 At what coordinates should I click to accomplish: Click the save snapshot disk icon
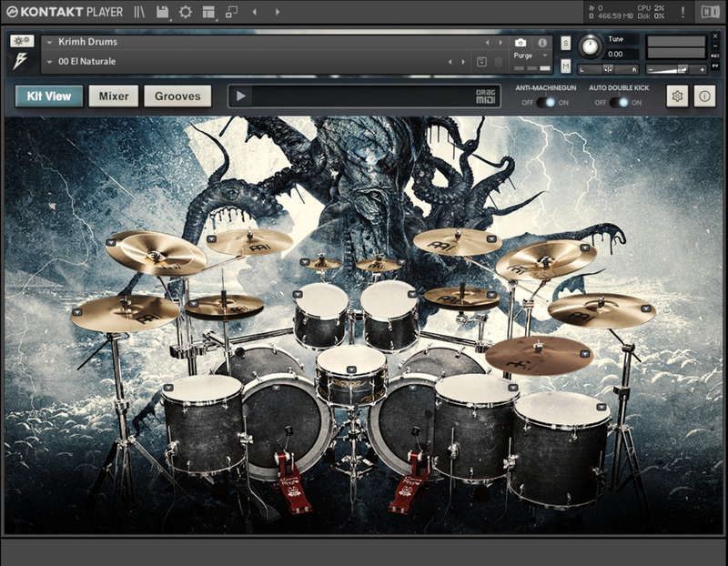click(x=481, y=62)
